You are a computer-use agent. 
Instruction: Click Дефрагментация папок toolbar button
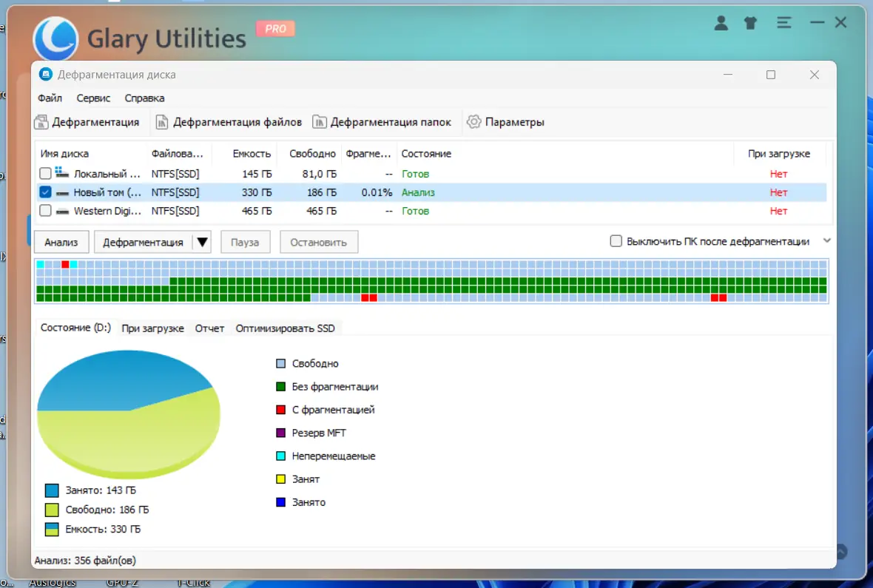coord(381,122)
